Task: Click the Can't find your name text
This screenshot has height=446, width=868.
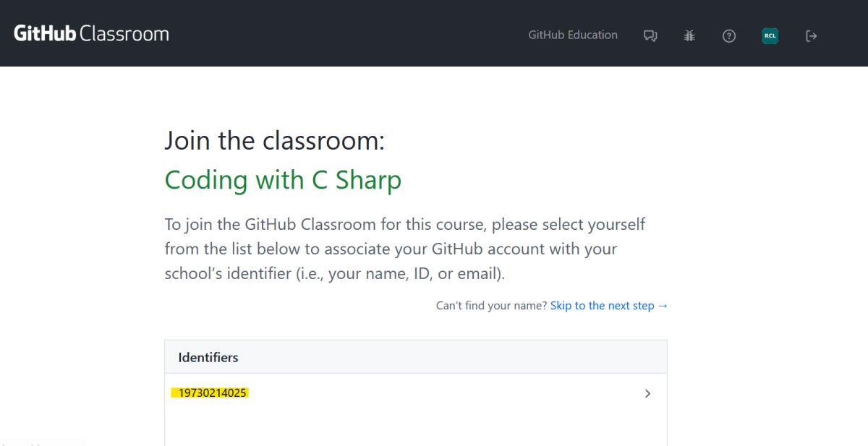Action: (491, 306)
